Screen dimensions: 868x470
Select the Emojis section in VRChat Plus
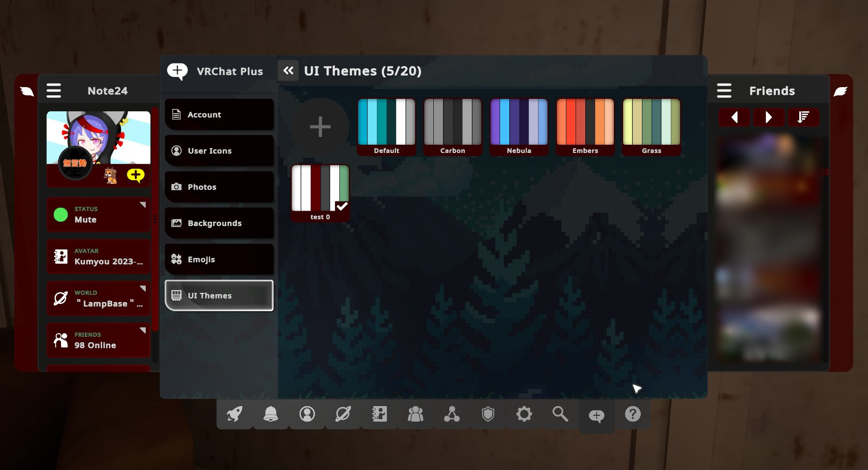[219, 259]
